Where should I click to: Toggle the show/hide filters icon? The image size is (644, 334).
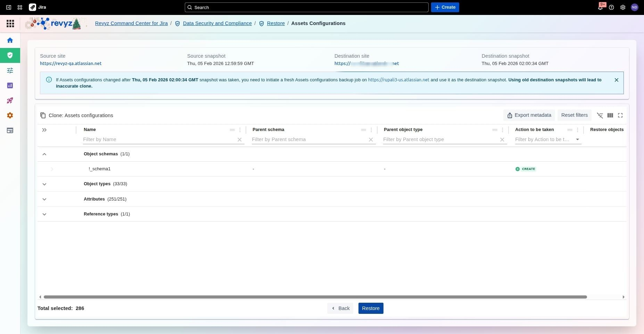600,115
